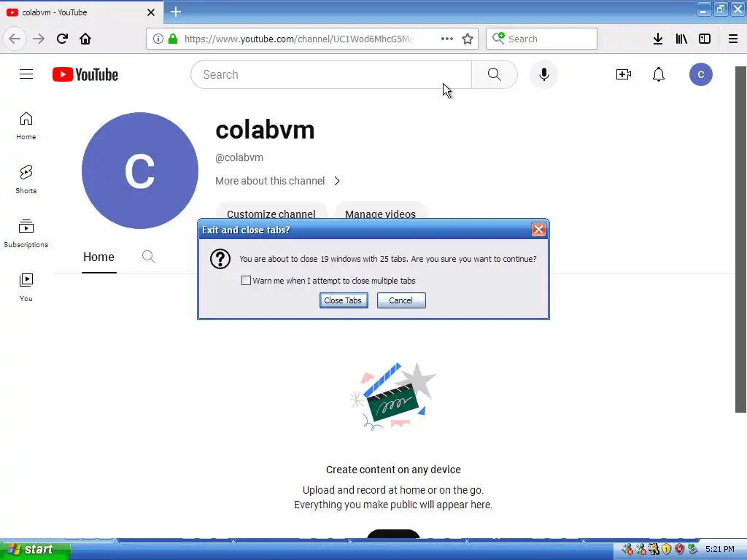The height and width of the screenshot is (560, 747).
Task: Open a new tab with plus
Action: click(176, 12)
